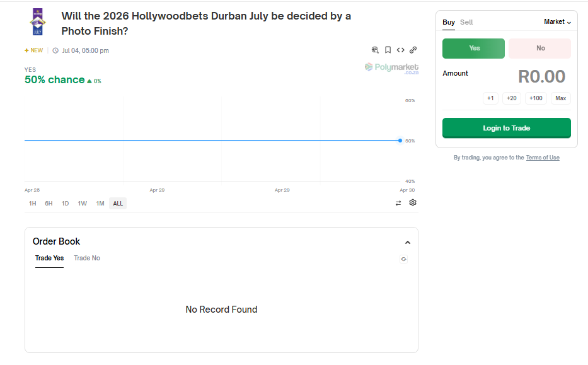
Task: Click the Durban July market logo
Action: (x=38, y=22)
